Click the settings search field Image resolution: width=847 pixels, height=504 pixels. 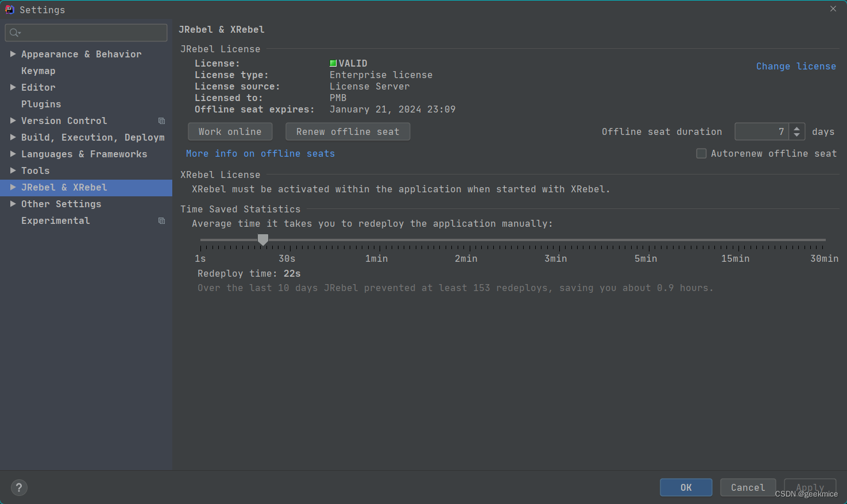(86, 33)
